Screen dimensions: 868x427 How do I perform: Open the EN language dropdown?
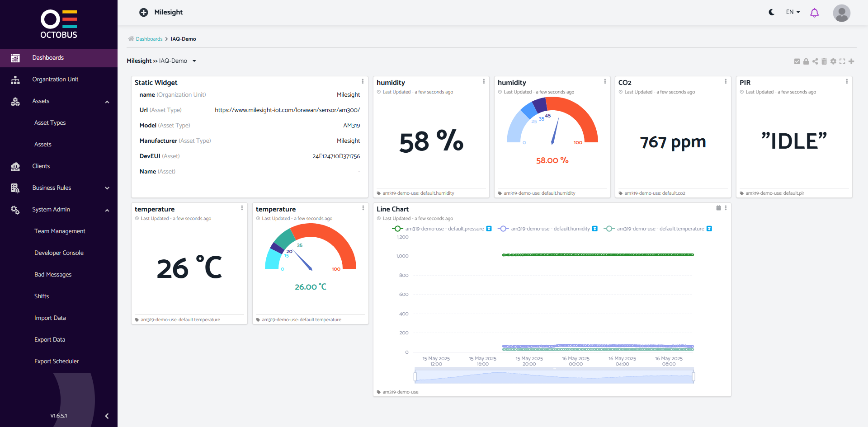[793, 12]
